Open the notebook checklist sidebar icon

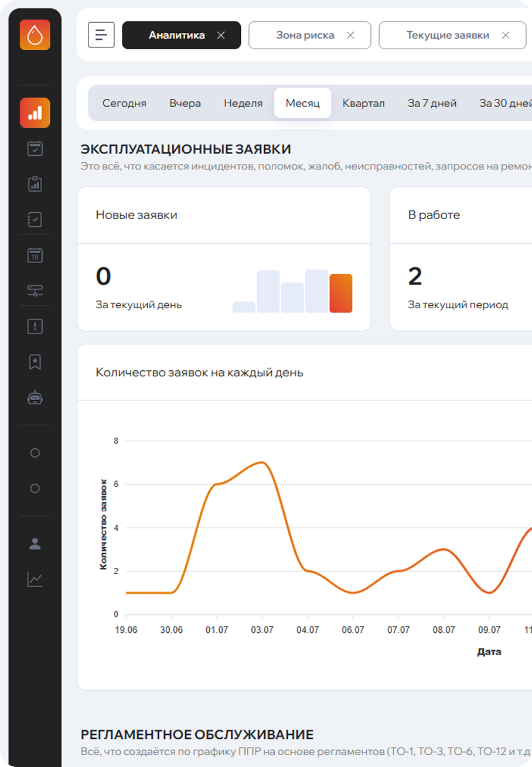[35, 219]
